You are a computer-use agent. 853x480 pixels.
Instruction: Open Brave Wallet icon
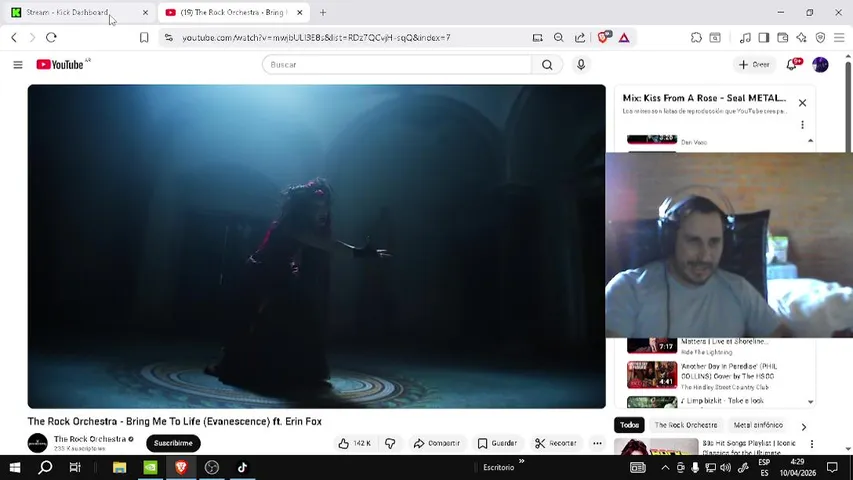pyautogui.click(x=783, y=38)
